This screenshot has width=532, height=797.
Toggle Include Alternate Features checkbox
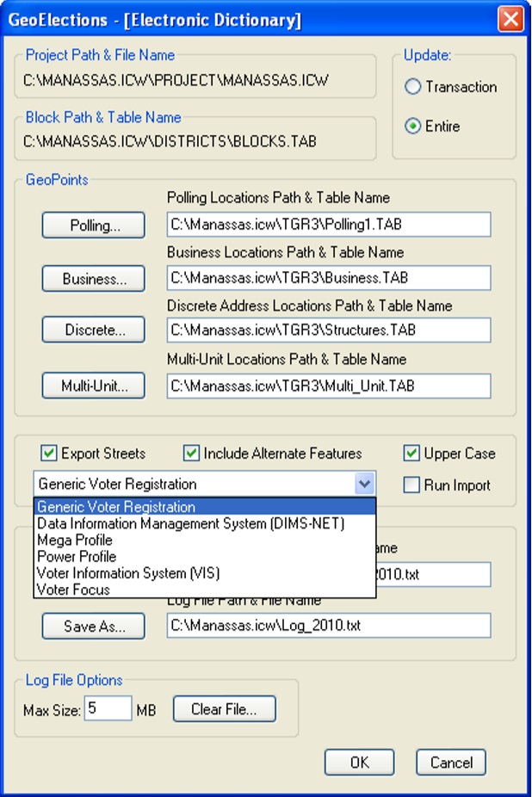192,454
